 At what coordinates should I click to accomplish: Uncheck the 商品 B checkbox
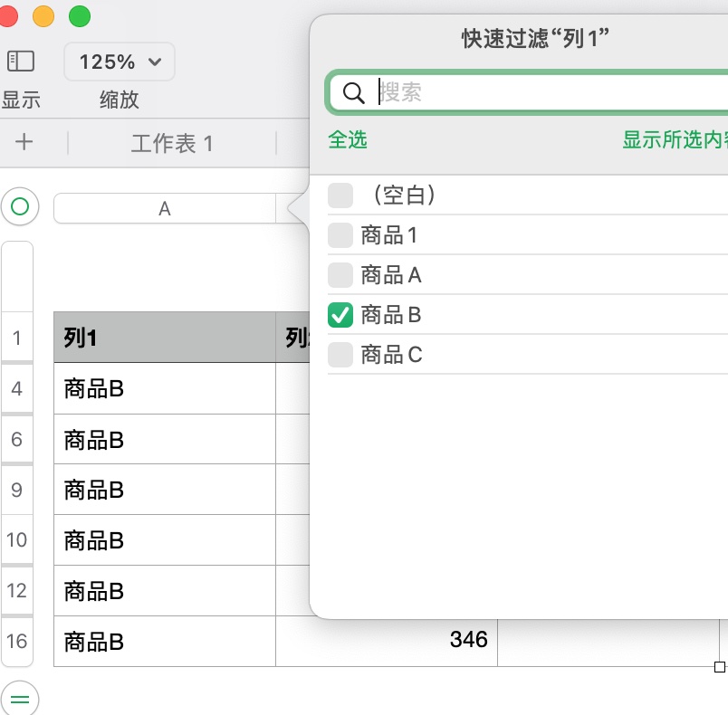340,315
